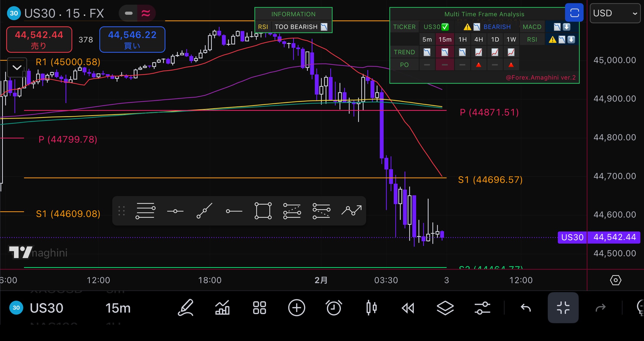Select the downward-sloping channel drawing tool
Viewport: 644px width, 341px height.
point(321,211)
